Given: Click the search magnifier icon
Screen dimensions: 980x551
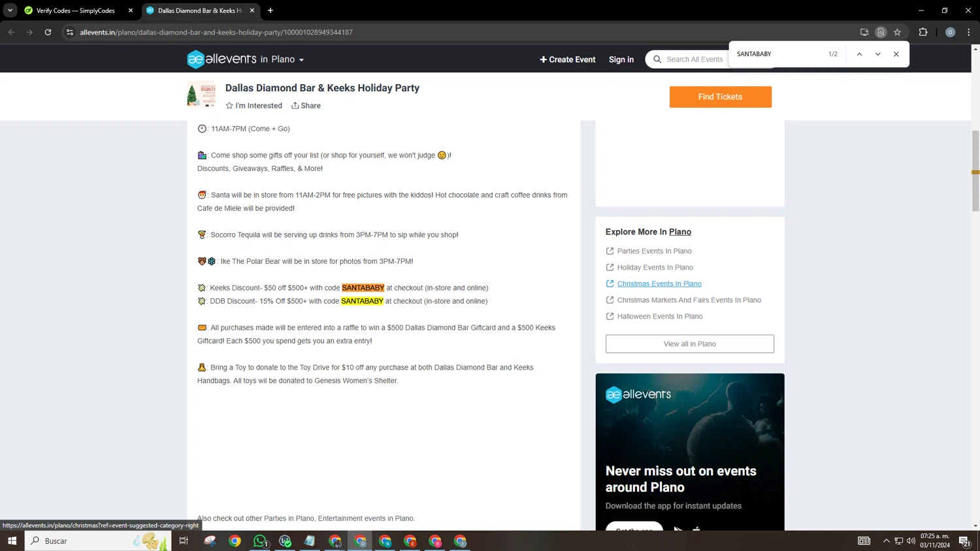Looking at the screenshot, I should point(657,59).
